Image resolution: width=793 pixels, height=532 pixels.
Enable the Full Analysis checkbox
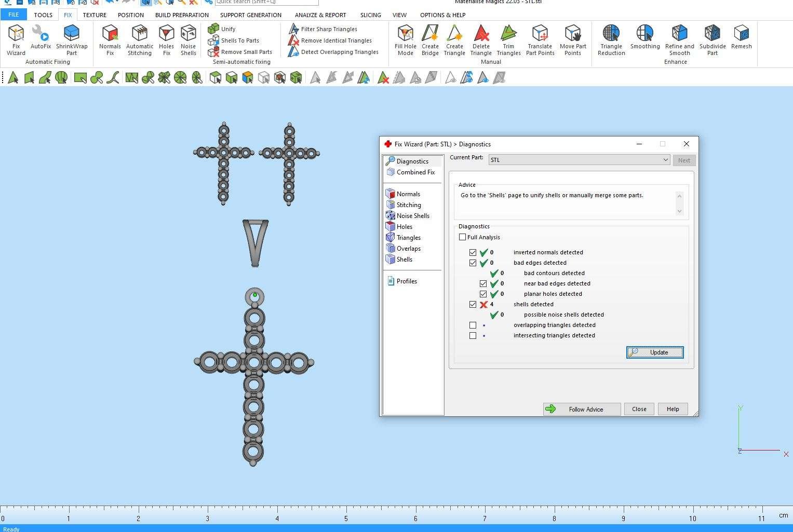point(463,237)
